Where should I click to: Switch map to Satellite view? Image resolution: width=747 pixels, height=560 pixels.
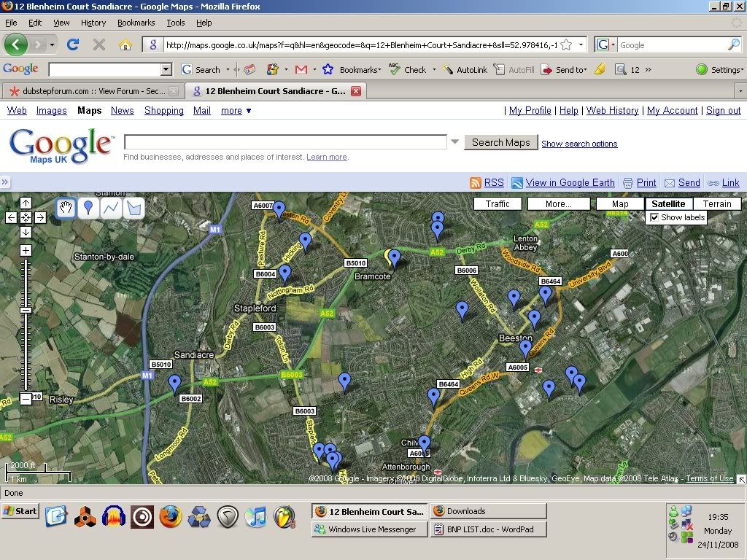click(668, 204)
